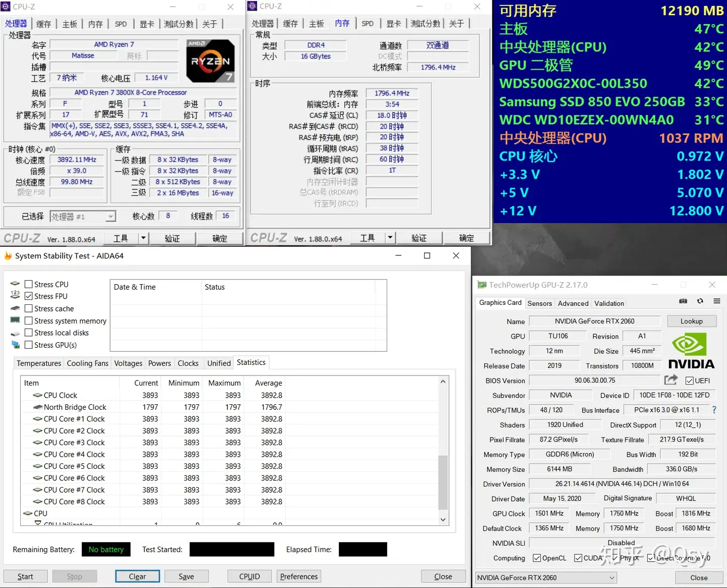
Task: Click Stress CPU chip icon
Action: pos(15,284)
